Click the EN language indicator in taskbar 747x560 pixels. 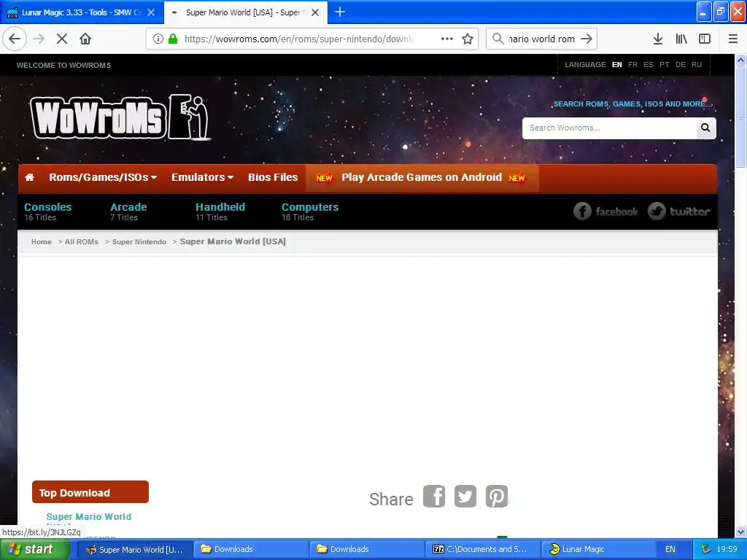point(670,549)
